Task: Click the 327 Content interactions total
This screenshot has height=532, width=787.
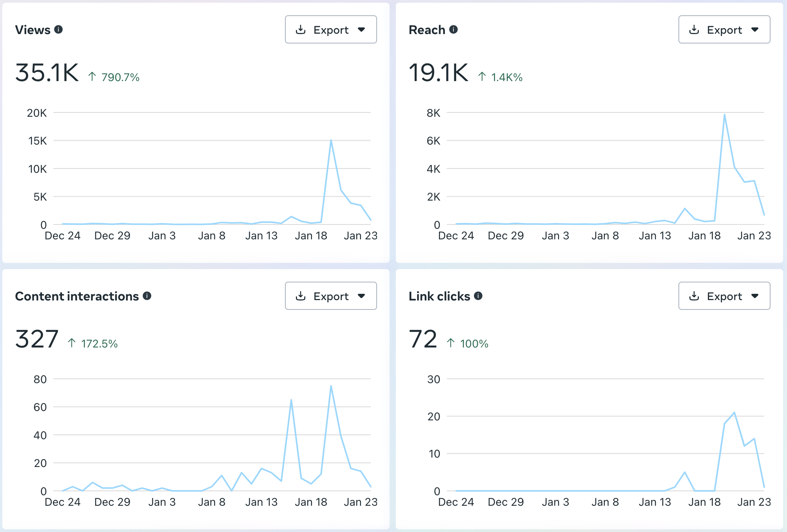Action: [x=37, y=339]
